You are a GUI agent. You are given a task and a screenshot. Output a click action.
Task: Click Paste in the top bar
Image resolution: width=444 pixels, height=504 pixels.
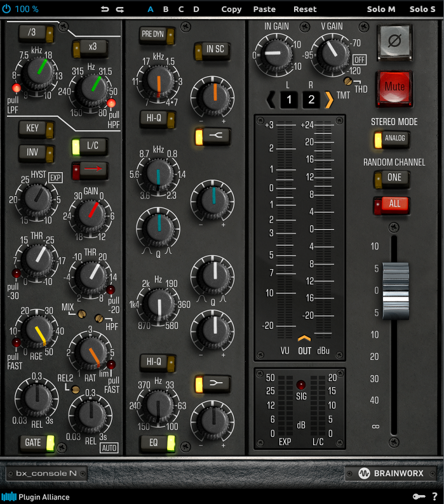(264, 10)
